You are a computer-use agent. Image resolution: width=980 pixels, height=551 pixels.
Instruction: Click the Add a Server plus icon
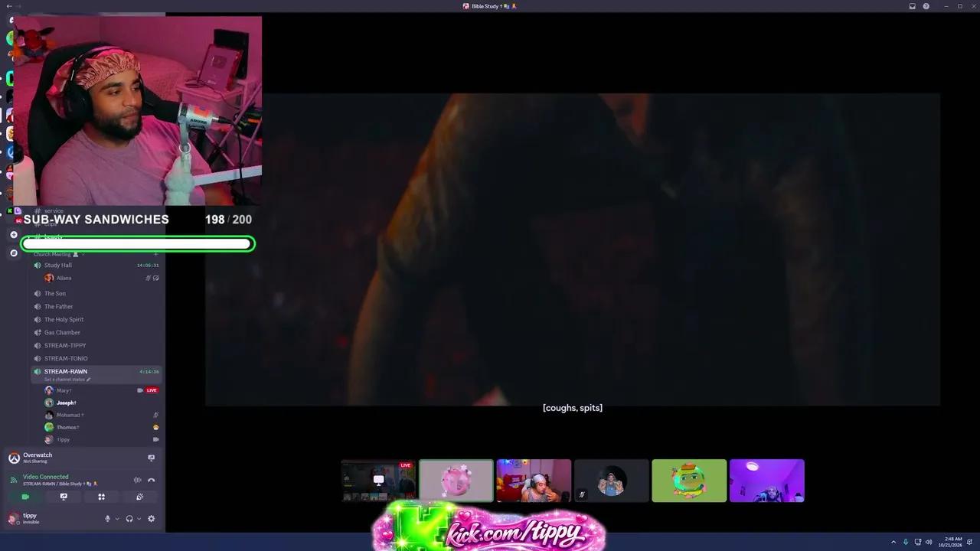[x=14, y=235]
